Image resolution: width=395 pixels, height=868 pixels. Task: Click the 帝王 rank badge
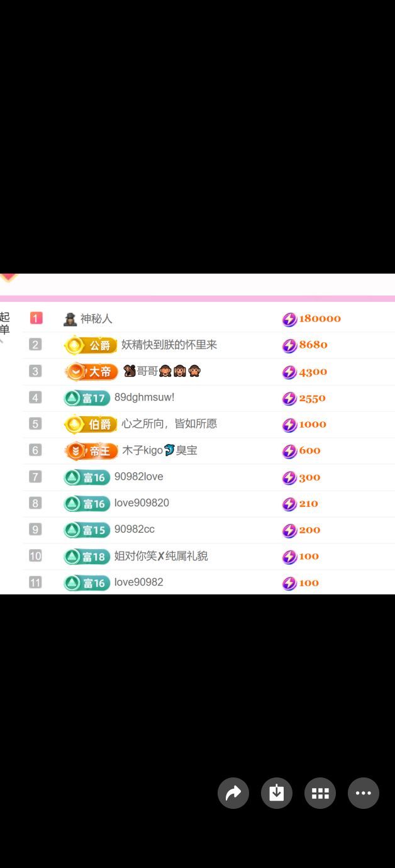pyautogui.click(x=91, y=451)
